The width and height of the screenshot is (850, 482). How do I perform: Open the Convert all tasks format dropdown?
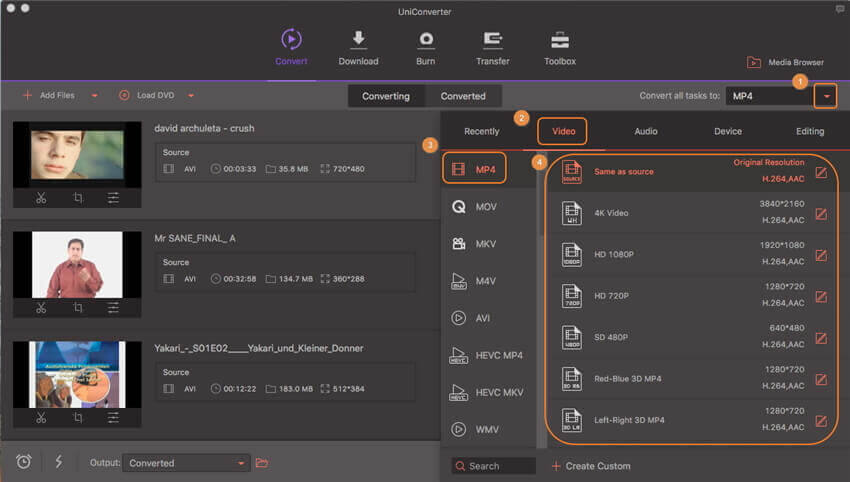click(826, 97)
